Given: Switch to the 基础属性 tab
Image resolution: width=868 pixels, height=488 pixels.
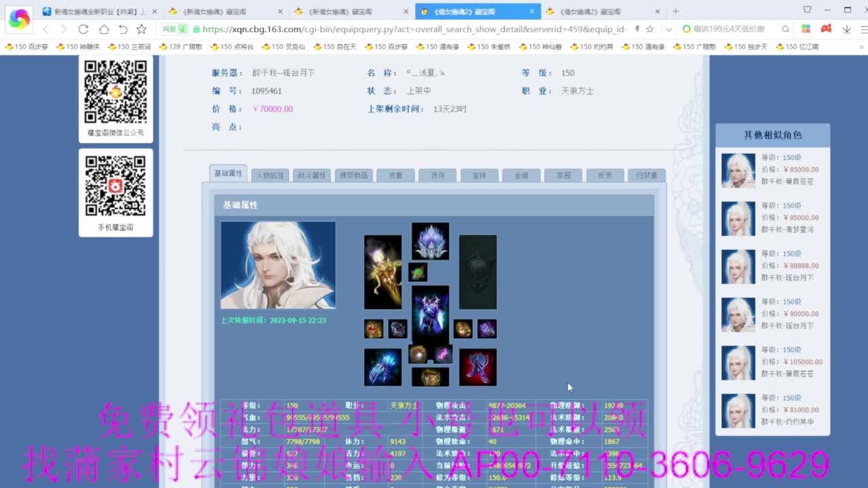Looking at the screenshot, I should 228,174.
